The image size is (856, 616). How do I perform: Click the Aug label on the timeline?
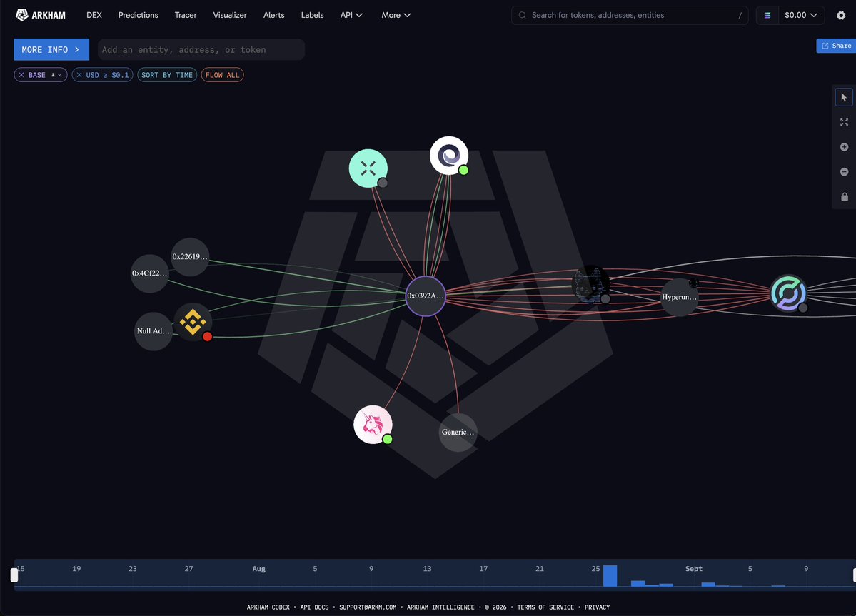pos(258,568)
